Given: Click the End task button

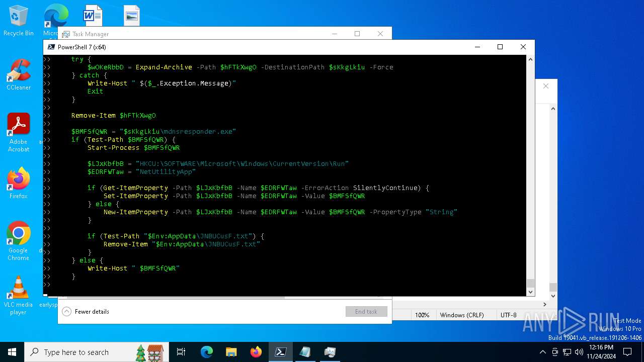Looking at the screenshot, I should (366, 312).
